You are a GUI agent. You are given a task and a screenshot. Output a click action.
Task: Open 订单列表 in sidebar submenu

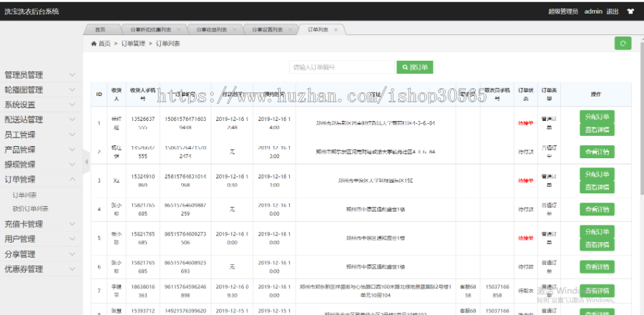(24, 195)
